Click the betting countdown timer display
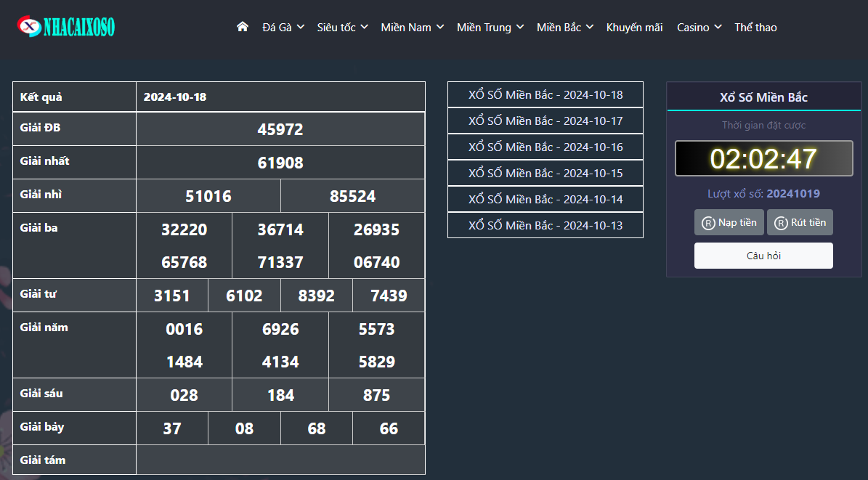868x480 pixels. pos(763,158)
